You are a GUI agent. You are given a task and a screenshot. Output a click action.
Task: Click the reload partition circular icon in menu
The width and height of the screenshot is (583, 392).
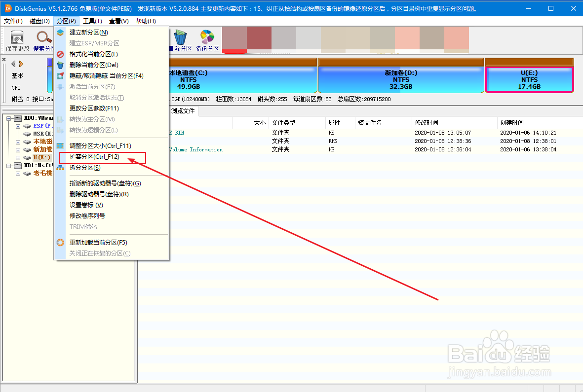pos(60,243)
